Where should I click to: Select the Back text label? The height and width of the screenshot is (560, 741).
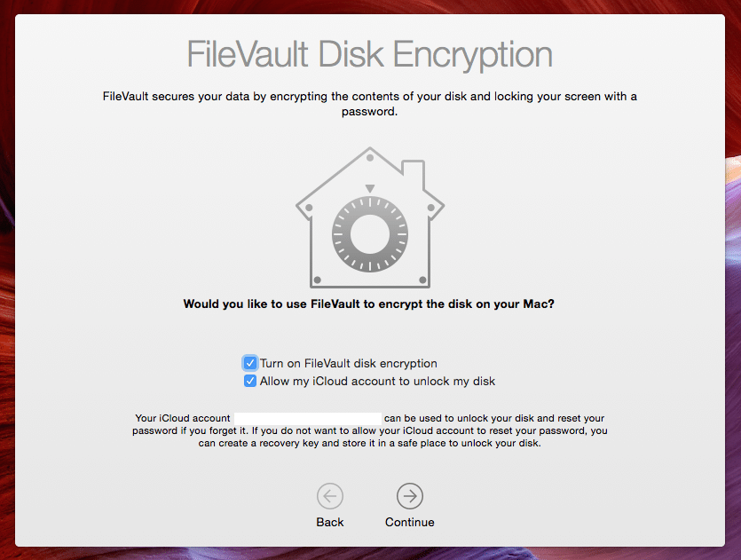329,522
